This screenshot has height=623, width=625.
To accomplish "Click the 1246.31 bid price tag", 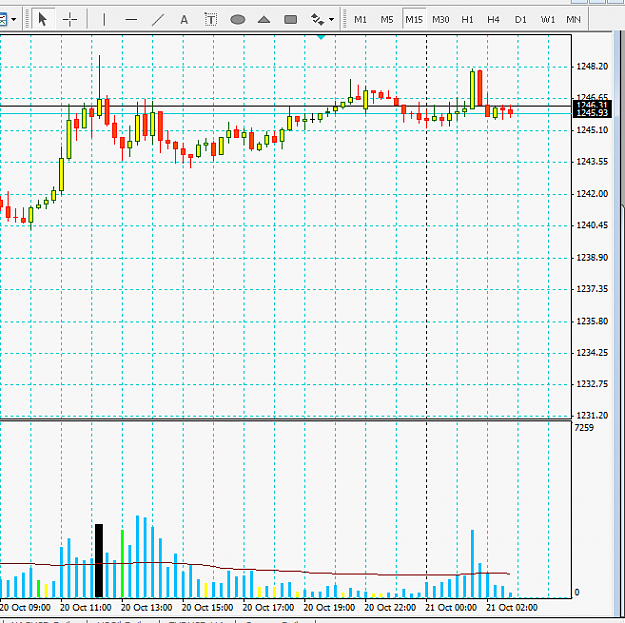I will (x=592, y=105).
